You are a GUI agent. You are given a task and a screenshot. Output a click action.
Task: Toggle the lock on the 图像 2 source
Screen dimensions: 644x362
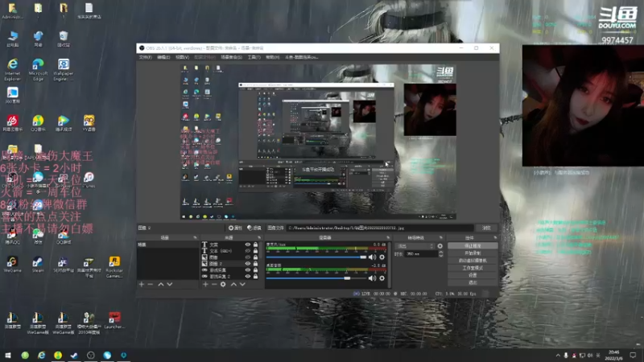255,264
